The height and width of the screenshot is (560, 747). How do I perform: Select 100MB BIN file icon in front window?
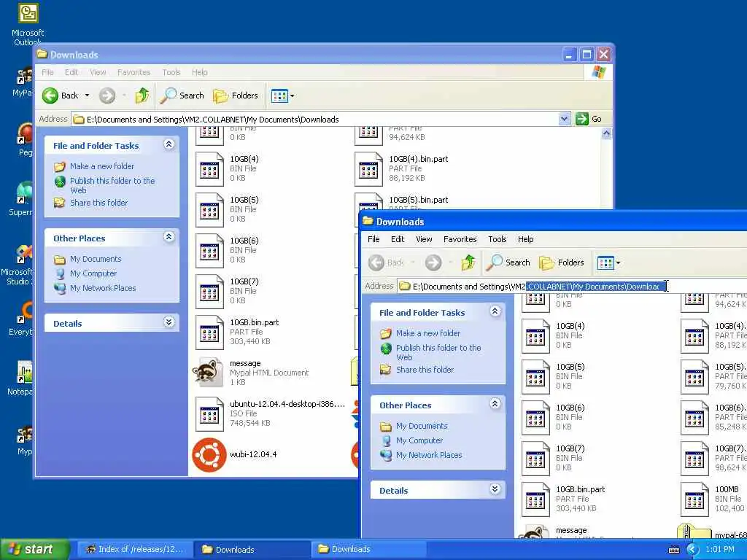694,499
